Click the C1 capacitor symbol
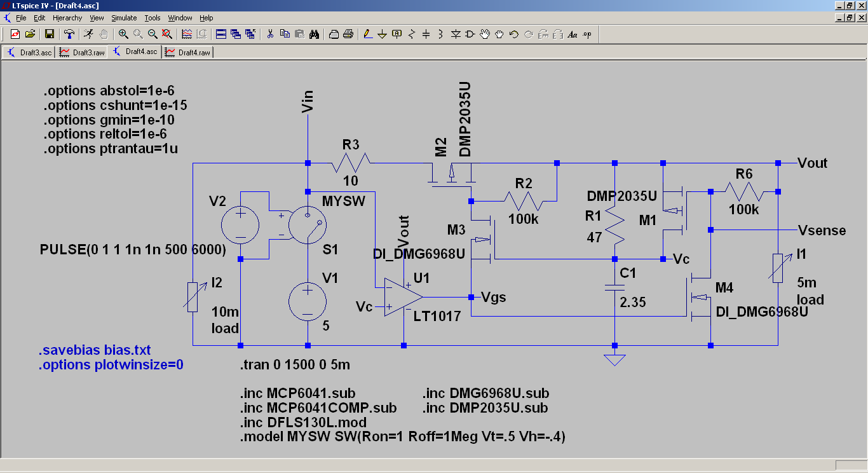 pos(614,287)
